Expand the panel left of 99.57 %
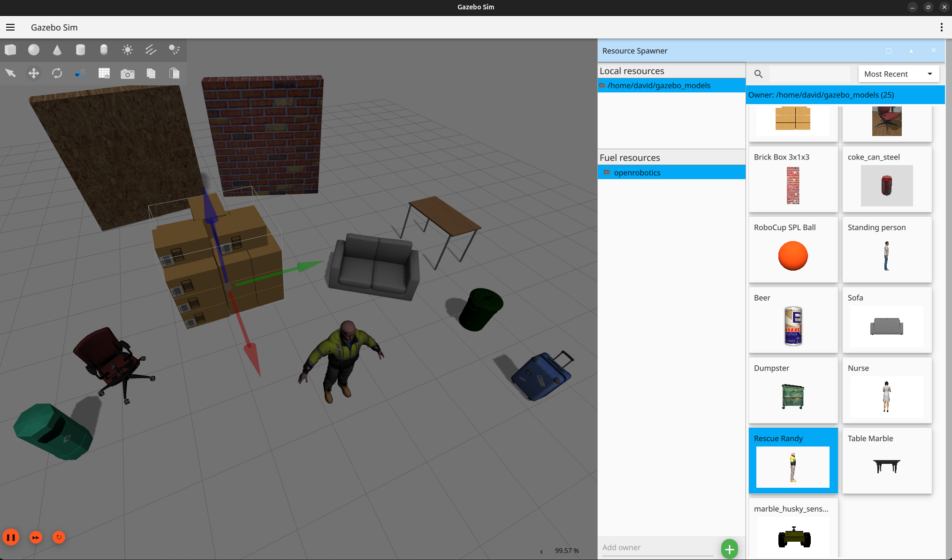 point(541,551)
